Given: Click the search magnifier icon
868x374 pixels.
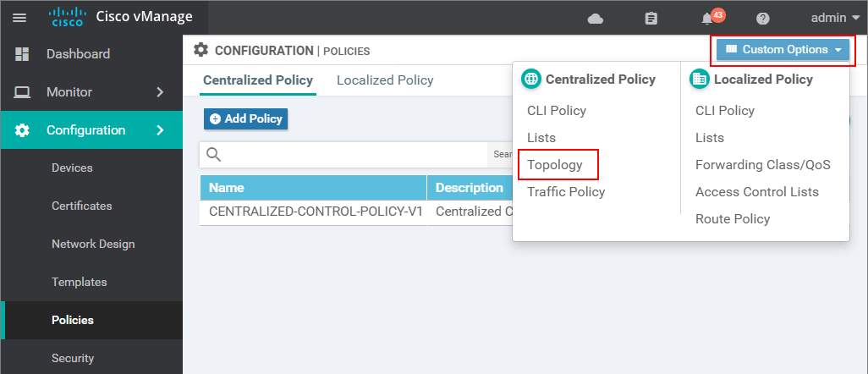Looking at the screenshot, I should [214, 155].
